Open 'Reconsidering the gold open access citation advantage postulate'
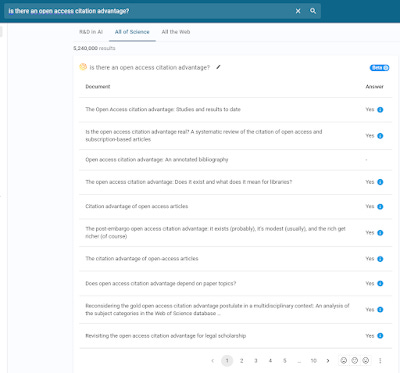 click(217, 310)
